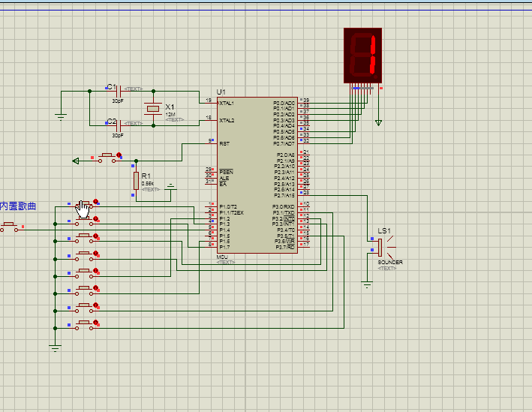Click the seven-segment display showing 1
Screen dimensions: 532x412
[x=362, y=56]
